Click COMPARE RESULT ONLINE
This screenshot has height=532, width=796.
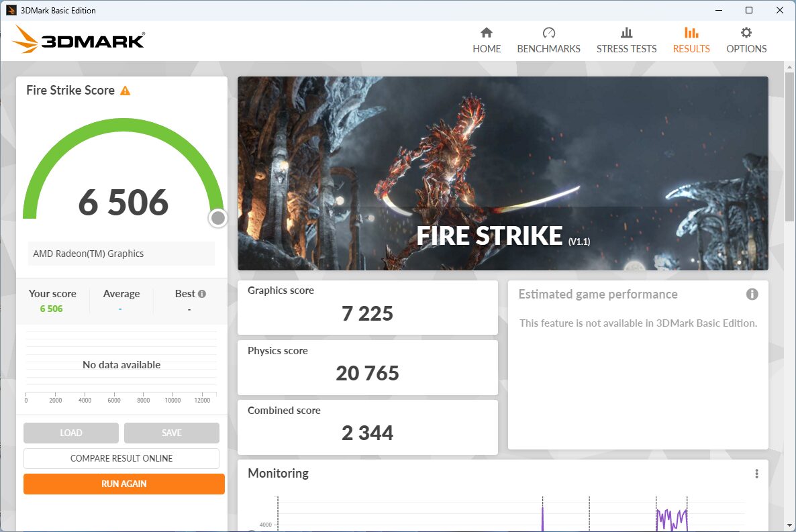coord(121,458)
